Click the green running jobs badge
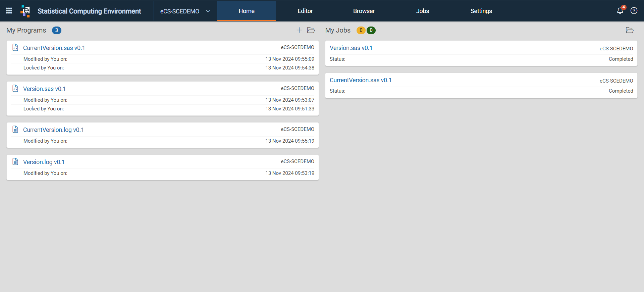The height and width of the screenshot is (292, 644). click(x=371, y=30)
